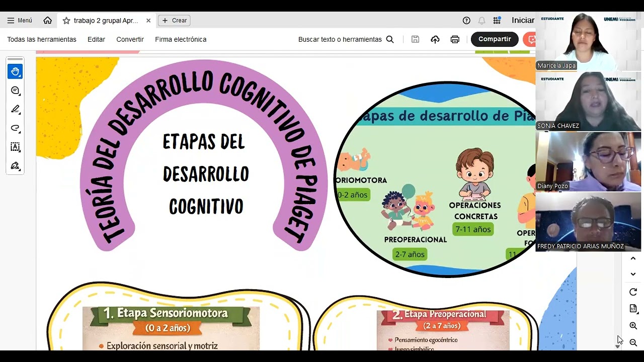Viewport: 644px width, 362px height.
Task: Open the Firma electrónica menu
Action: 181,39
